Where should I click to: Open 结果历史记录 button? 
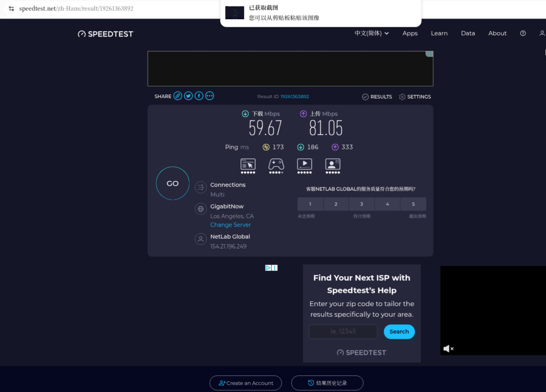327,383
